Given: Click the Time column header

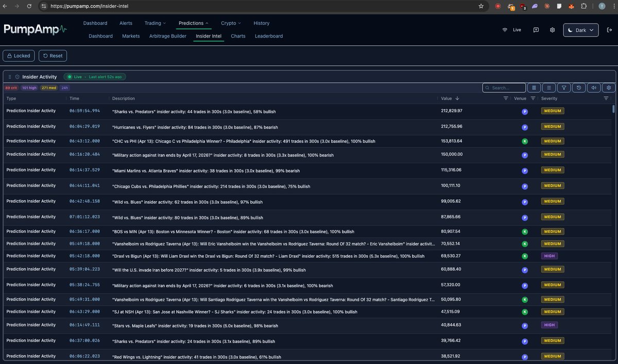Looking at the screenshot, I should tap(75, 98).
